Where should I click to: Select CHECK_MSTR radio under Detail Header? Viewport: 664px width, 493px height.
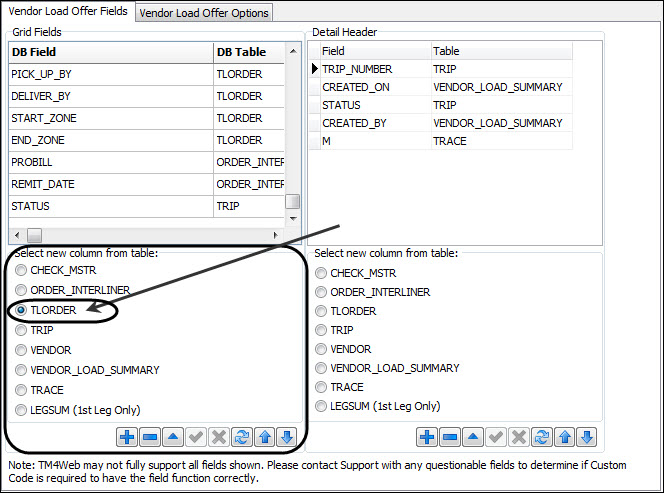(x=321, y=273)
